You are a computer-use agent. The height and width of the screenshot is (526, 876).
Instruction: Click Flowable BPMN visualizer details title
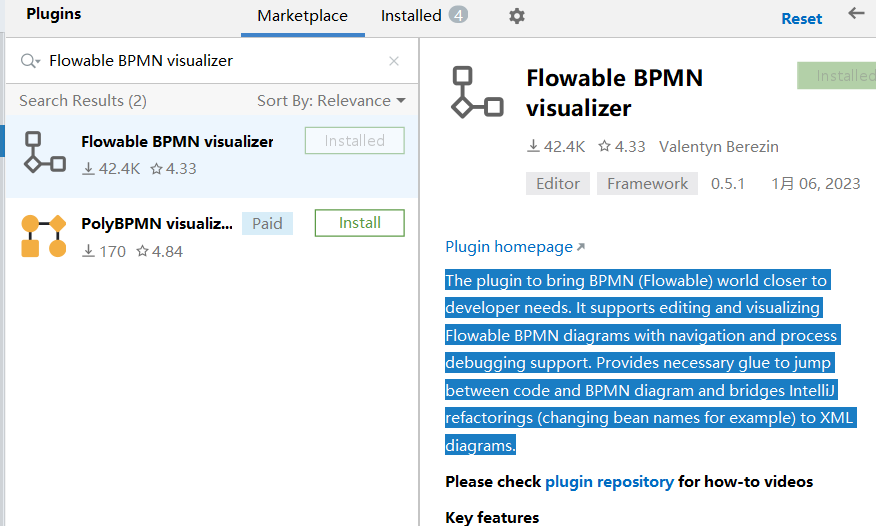[615, 93]
